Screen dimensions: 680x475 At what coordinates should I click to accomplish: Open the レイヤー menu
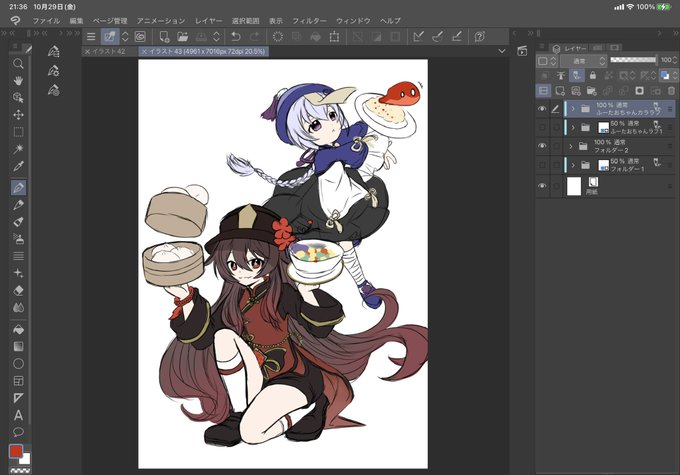point(209,21)
